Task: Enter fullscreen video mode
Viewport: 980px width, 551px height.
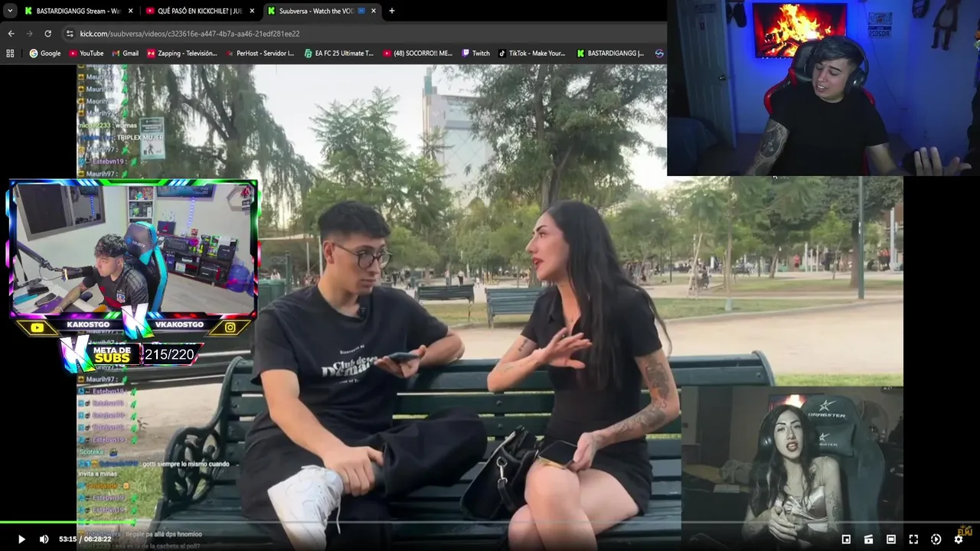Action: (913, 540)
